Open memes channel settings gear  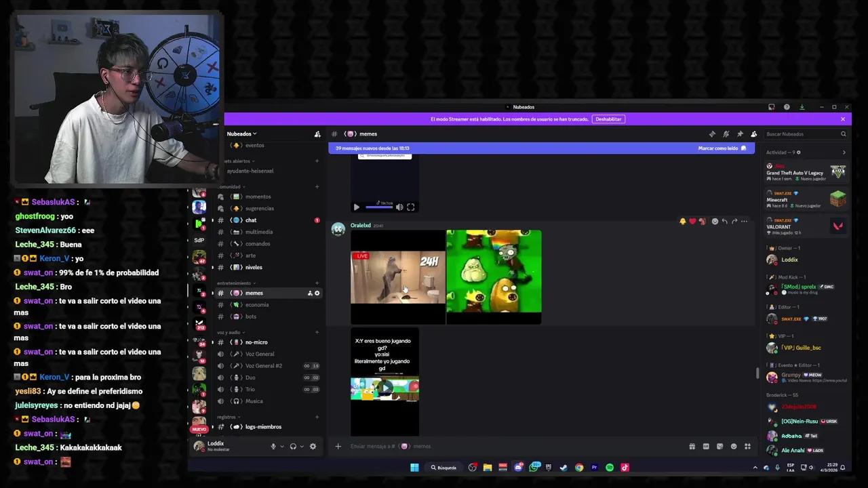317,293
